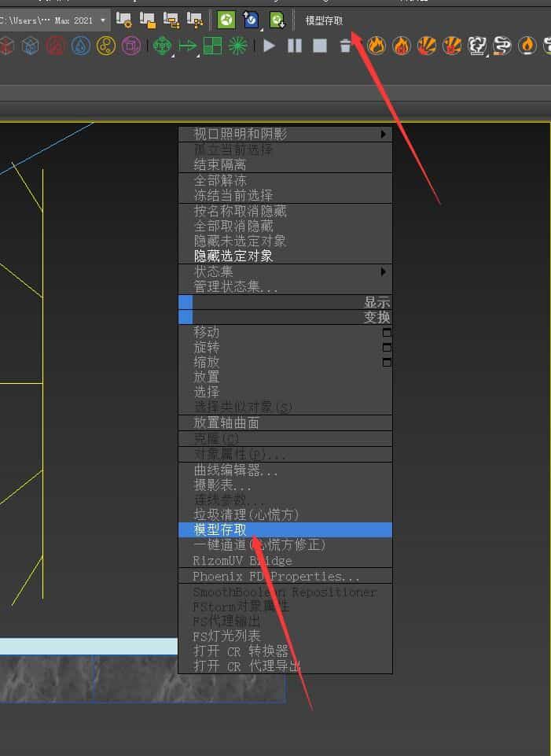Click the play simulation icon in toolbar

pos(270,46)
